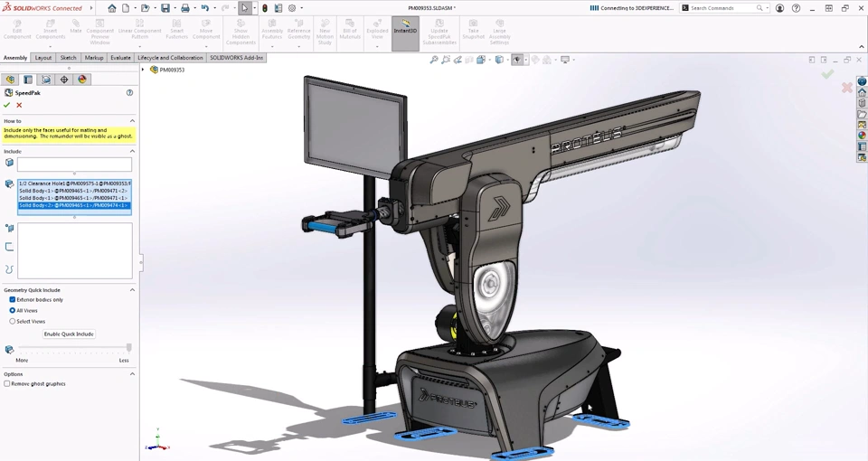This screenshot has height=461, width=868.
Task: Toggle the Instant3D tool
Action: [405, 33]
